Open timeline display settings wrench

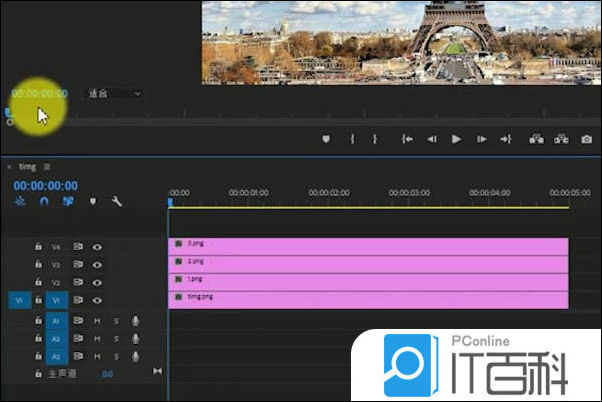tap(117, 201)
